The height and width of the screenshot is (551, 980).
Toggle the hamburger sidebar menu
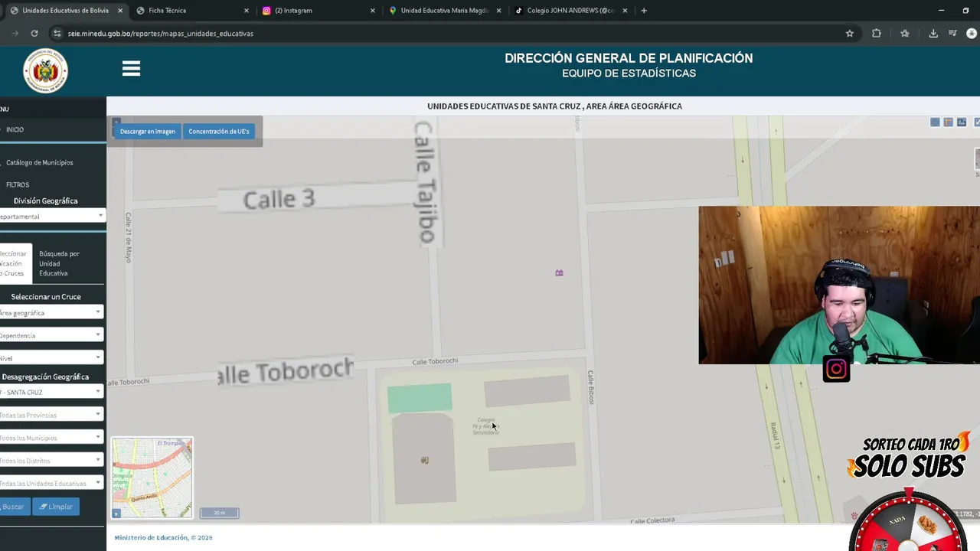click(131, 69)
